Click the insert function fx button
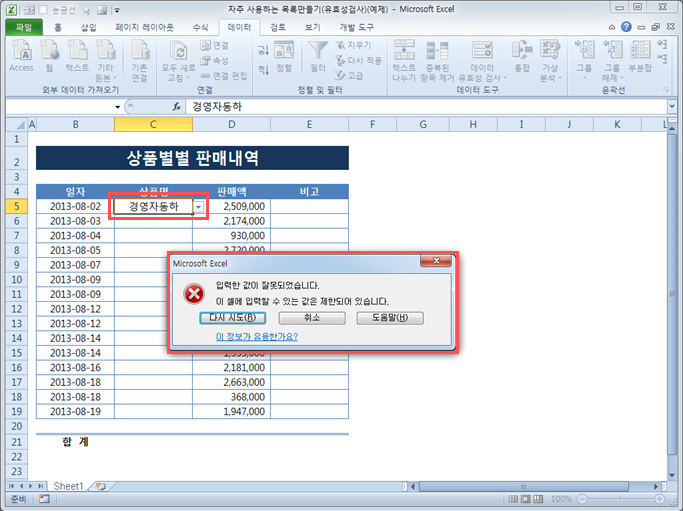This screenshot has height=511, width=683. click(176, 107)
